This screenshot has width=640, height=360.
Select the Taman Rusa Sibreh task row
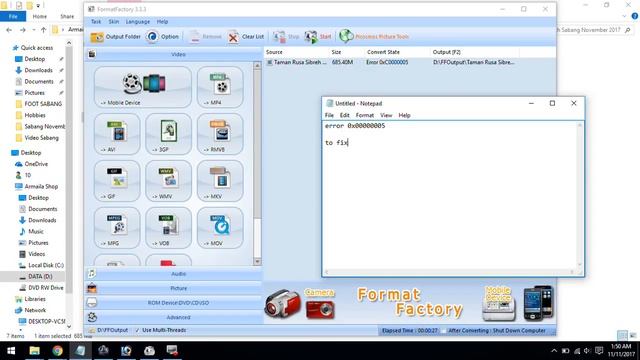pyautogui.click(x=409, y=62)
